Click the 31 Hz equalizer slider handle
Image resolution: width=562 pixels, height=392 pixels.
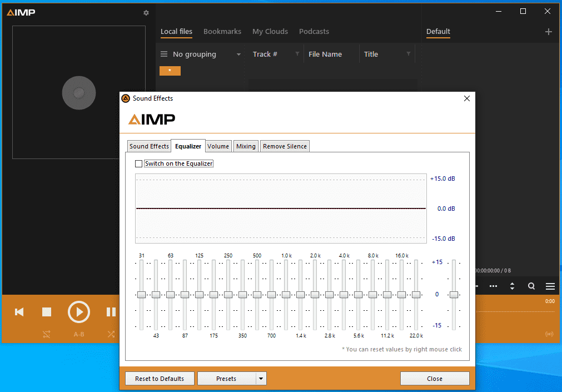(142, 295)
